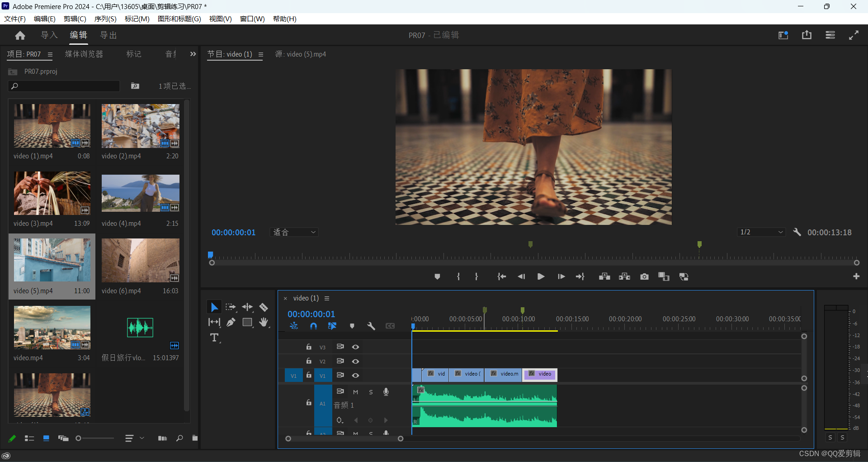This screenshot has width=868, height=462.
Task: Select the Ripple Edit tool
Action: pyautogui.click(x=247, y=308)
